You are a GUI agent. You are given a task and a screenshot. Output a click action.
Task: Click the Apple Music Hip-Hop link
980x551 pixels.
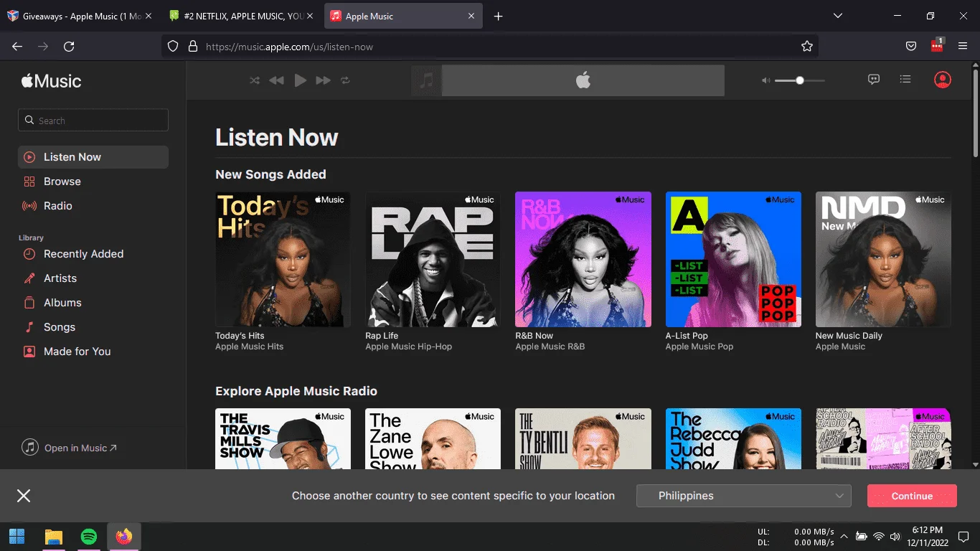408,347
